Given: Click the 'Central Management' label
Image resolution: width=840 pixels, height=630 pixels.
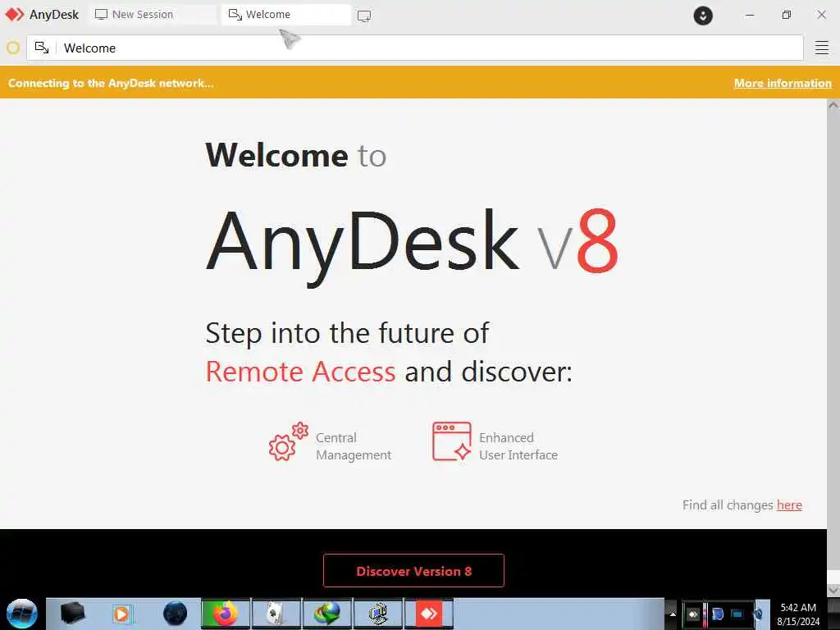Looking at the screenshot, I should [354, 446].
